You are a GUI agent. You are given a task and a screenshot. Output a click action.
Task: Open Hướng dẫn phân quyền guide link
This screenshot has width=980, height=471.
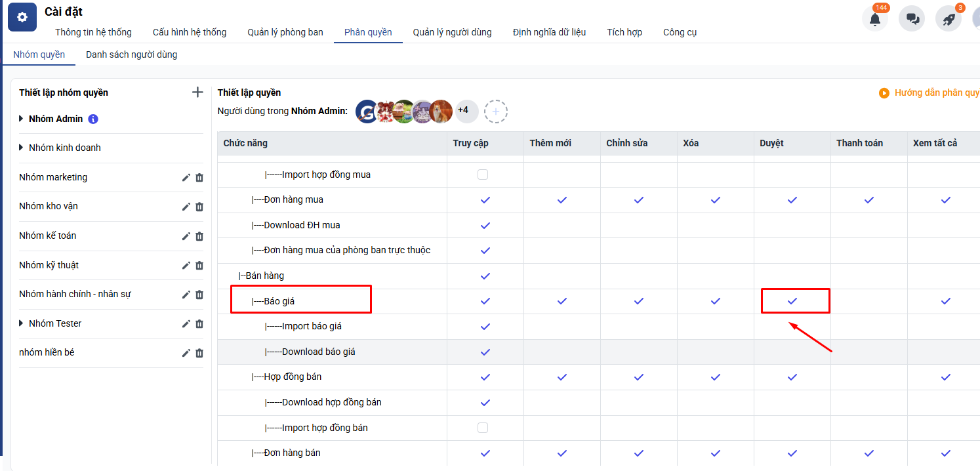(x=935, y=93)
